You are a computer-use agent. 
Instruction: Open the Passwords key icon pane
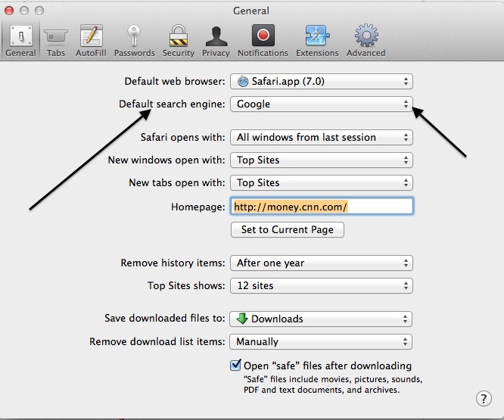[x=135, y=41]
